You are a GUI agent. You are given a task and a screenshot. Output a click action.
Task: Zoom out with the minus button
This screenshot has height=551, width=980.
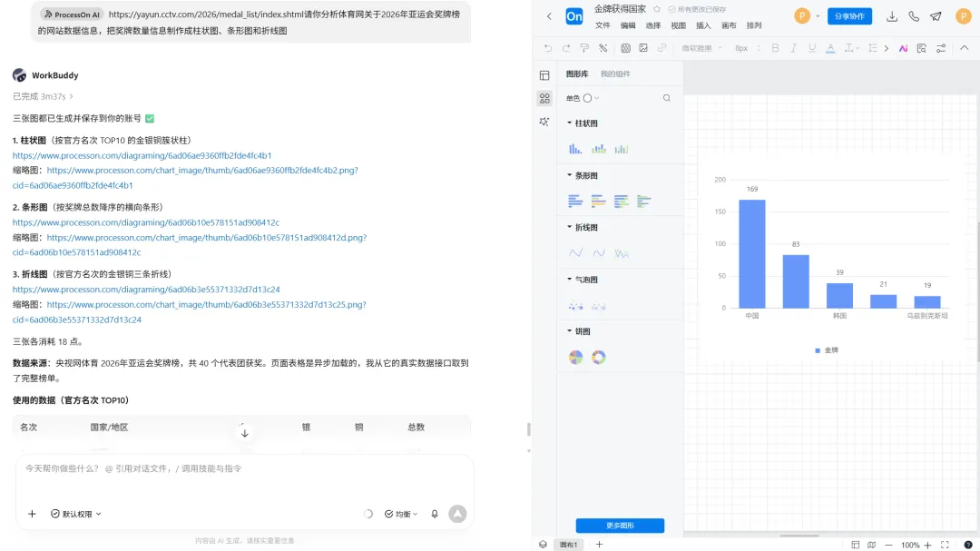click(x=888, y=546)
